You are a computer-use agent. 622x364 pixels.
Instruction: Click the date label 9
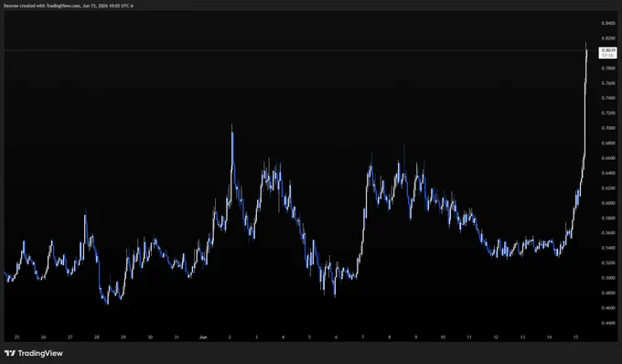[x=415, y=337]
